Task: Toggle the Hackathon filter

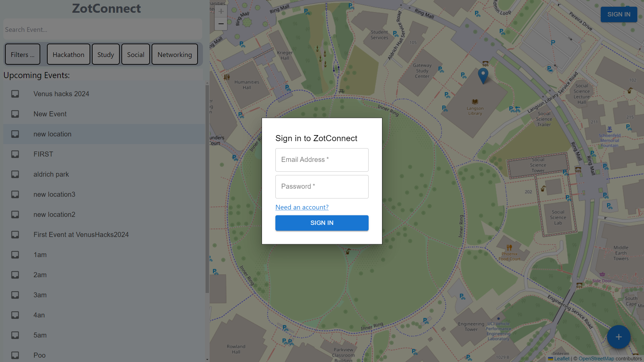Action: tap(68, 54)
